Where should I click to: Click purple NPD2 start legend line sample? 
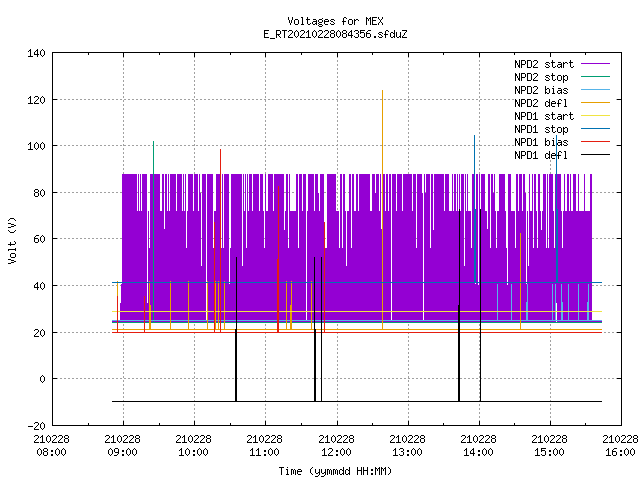click(x=596, y=64)
